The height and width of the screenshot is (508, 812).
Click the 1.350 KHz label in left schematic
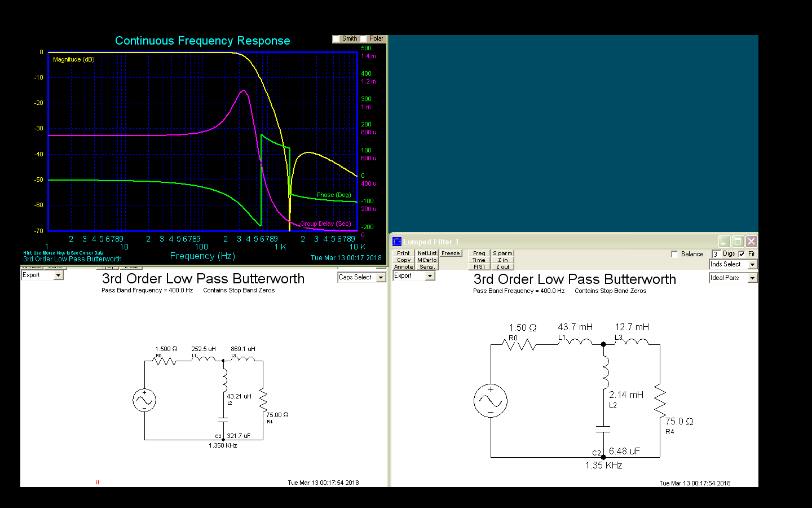pos(223,445)
